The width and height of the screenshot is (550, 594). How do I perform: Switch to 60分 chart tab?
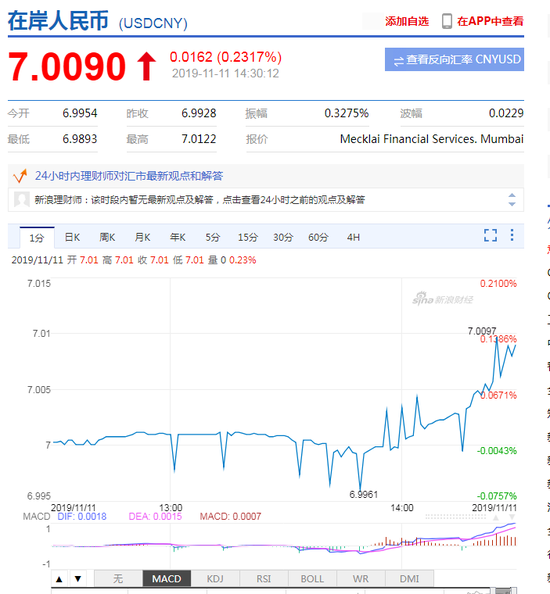(318, 238)
